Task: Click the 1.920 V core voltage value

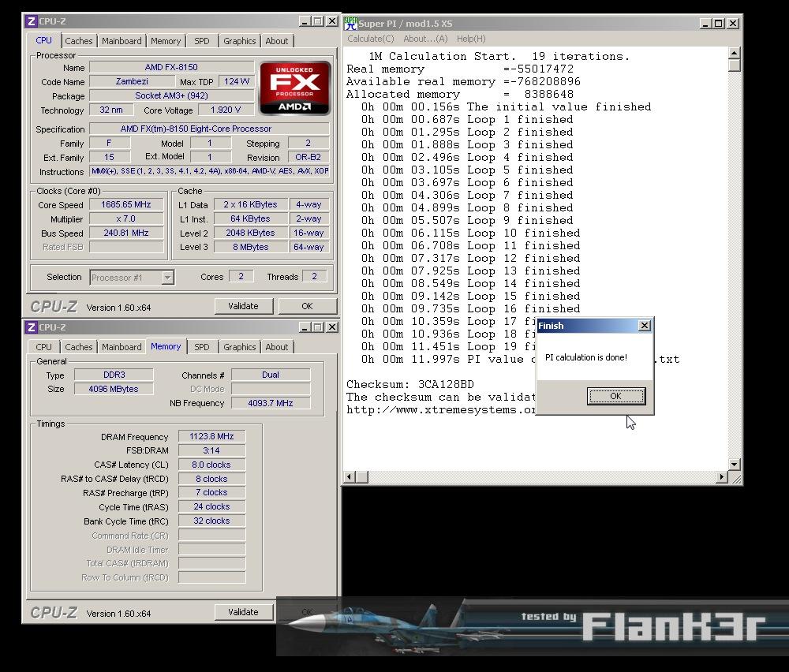Action: click(226, 110)
